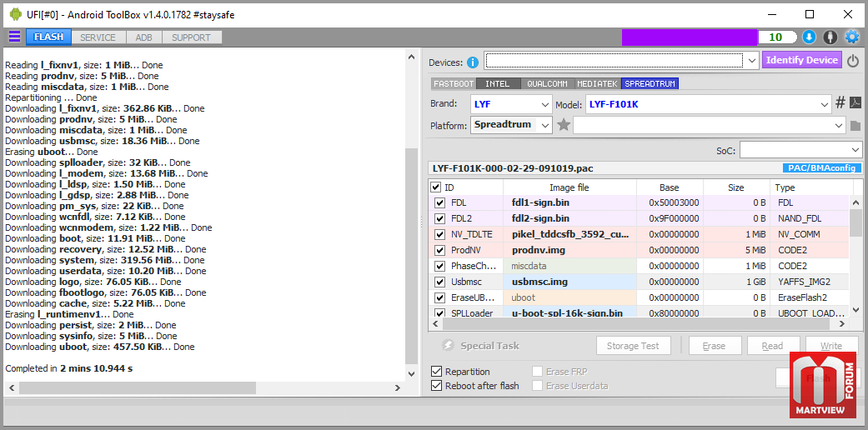Switch to the SERVICE tab
This screenshot has height=430, width=868.
(98, 37)
